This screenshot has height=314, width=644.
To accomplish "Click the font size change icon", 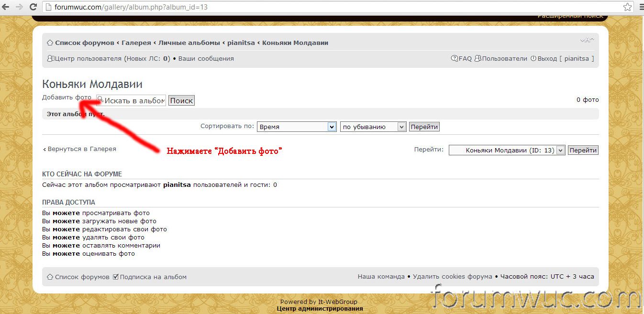I will (587, 40).
